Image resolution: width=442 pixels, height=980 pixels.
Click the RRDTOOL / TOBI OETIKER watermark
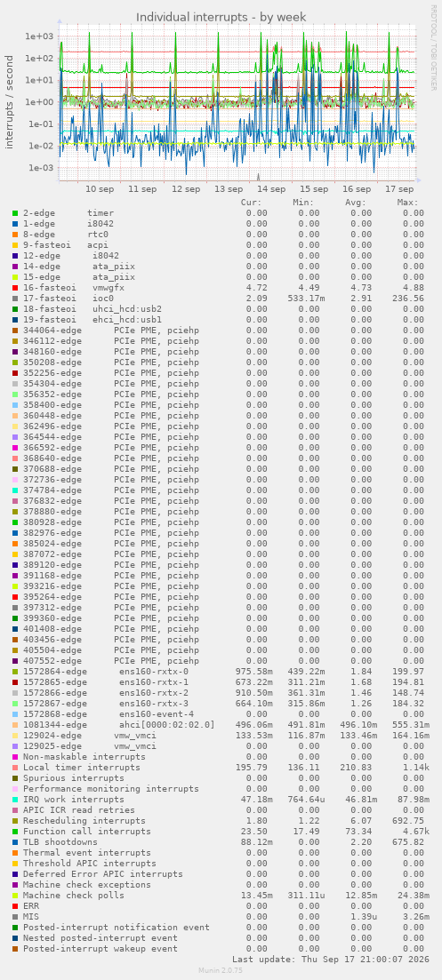click(x=432, y=47)
